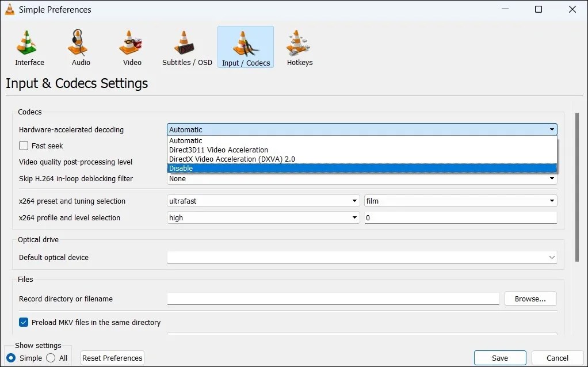Click the Browse button for record directory
The image size is (588, 367).
[x=530, y=299]
